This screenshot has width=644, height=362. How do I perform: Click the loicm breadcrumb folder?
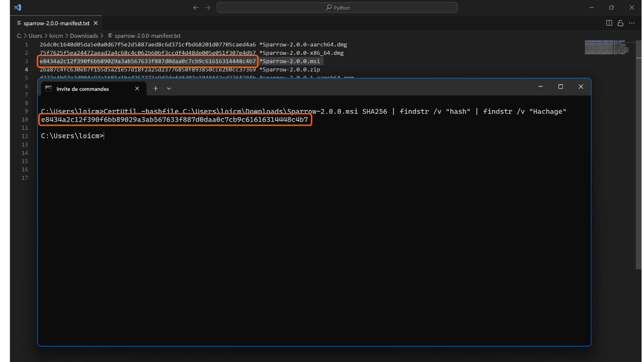[x=56, y=36]
